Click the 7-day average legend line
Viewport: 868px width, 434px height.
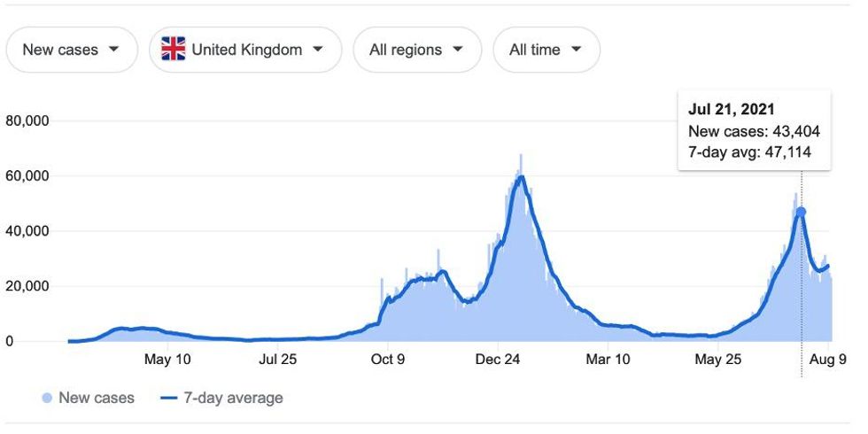click(170, 399)
